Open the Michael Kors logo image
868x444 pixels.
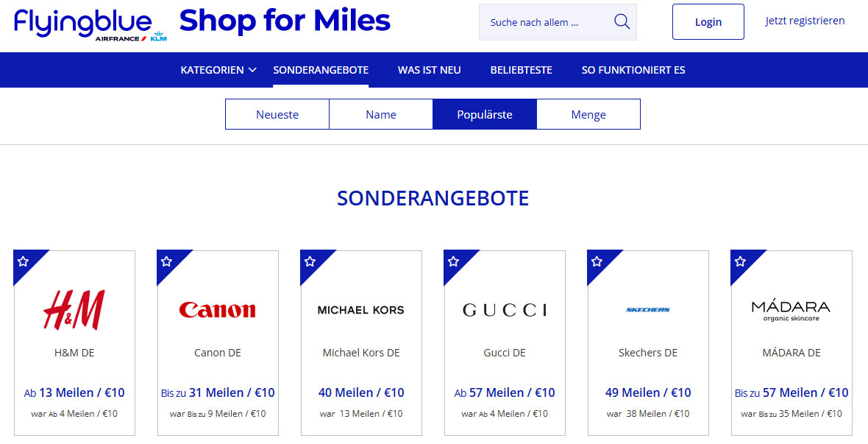361,310
